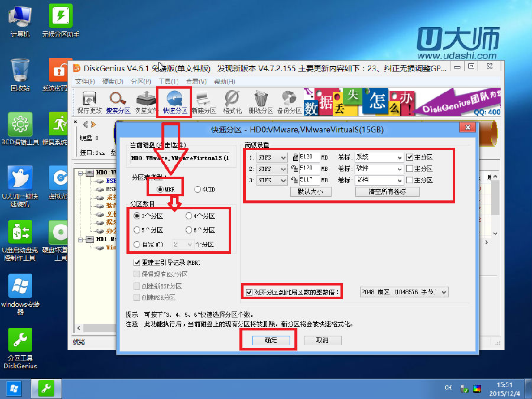Image resolution: width=532 pixels, height=399 pixels.
Task: Click the Format (格式化) toolbar icon
Action: (232, 102)
